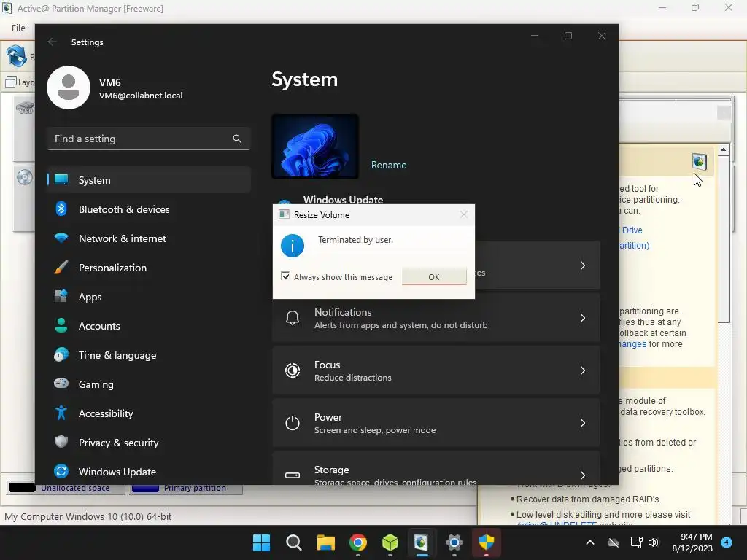Image resolution: width=747 pixels, height=560 pixels.
Task: Open Network & internet settings
Action: click(149, 238)
